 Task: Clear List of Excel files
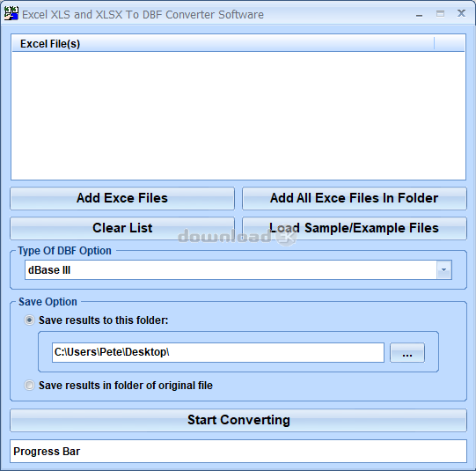(122, 228)
